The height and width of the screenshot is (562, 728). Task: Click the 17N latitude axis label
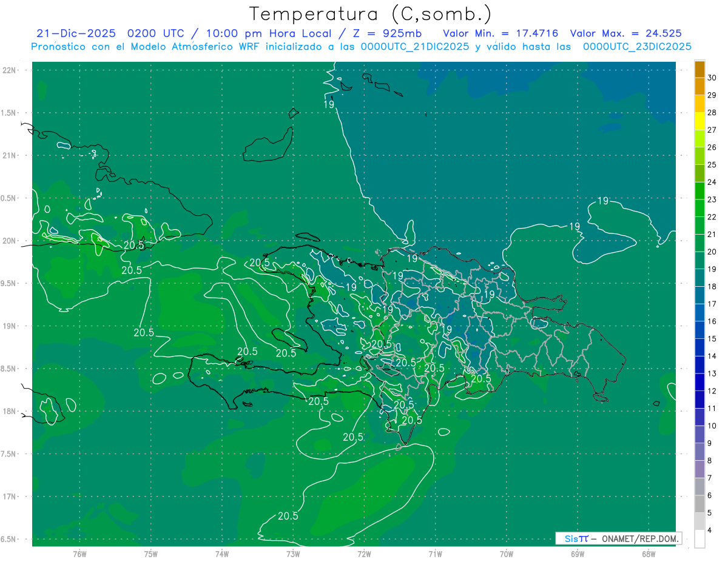pos(10,497)
